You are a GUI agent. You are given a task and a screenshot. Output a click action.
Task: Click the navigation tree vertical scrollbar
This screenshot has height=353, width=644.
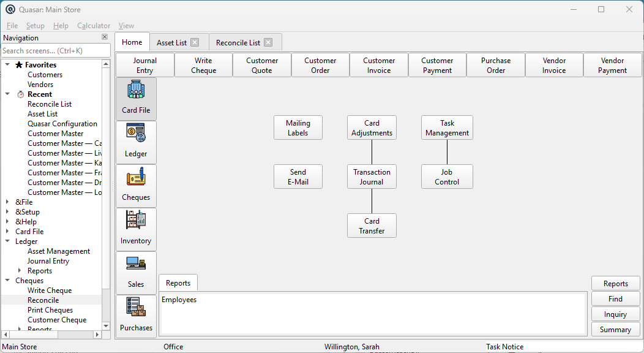click(x=106, y=195)
